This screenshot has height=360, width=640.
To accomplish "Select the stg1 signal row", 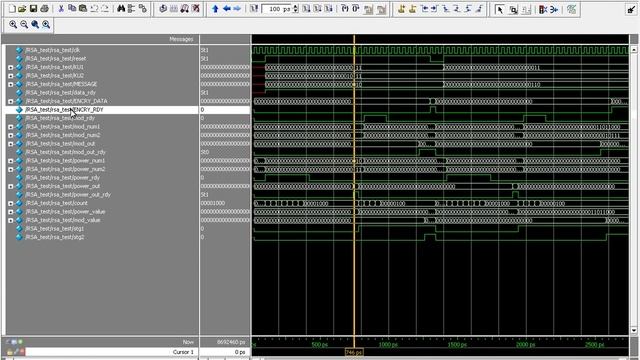I will click(102, 229).
